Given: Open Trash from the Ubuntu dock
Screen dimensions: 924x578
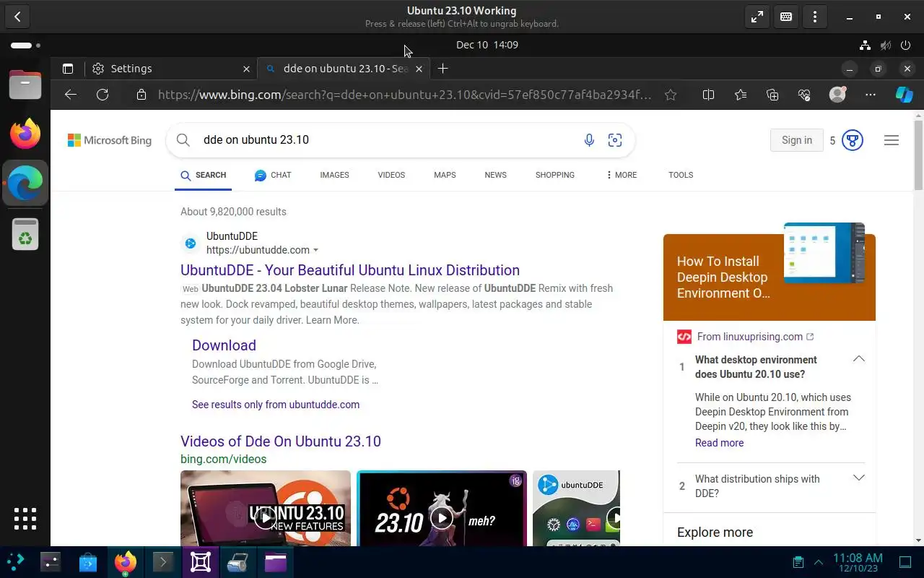Looking at the screenshot, I should [25, 233].
